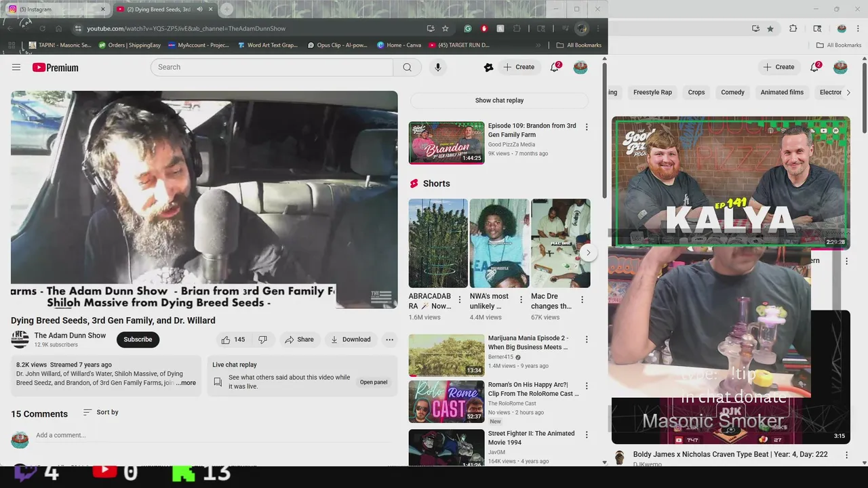Viewport: 868px width, 488px height.
Task: Open a new browser tab
Action: pyautogui.click(x=226, y=9)
